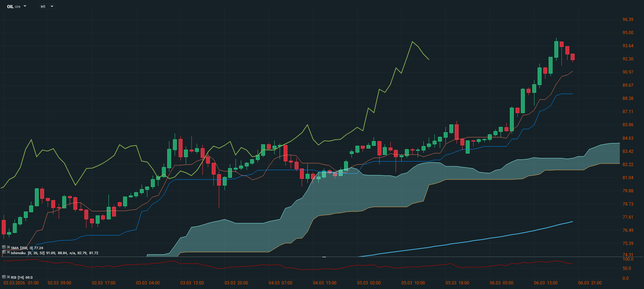Click the 89.67 price axis label

628,85
